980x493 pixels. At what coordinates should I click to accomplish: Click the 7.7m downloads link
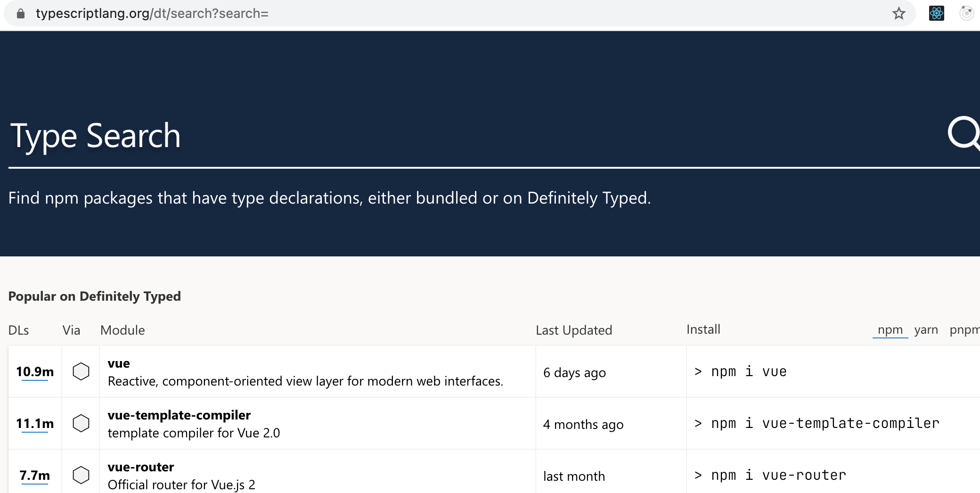[35, 475]
